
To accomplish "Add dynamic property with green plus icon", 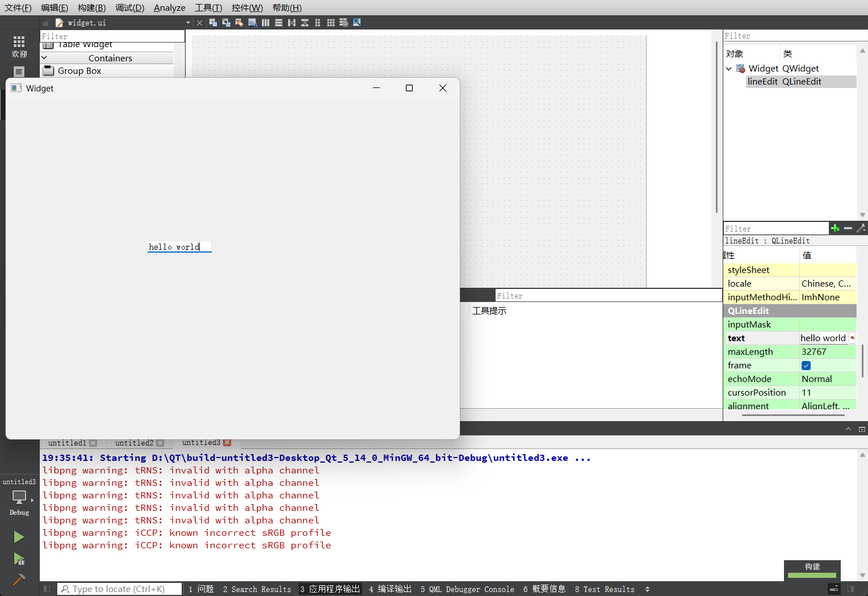I will [835, 228].
